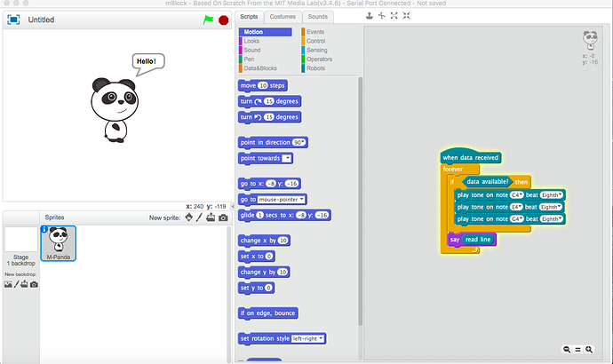Click the when data received hat block
Viewport: 613px width, 364px height.
pos(470,157)
